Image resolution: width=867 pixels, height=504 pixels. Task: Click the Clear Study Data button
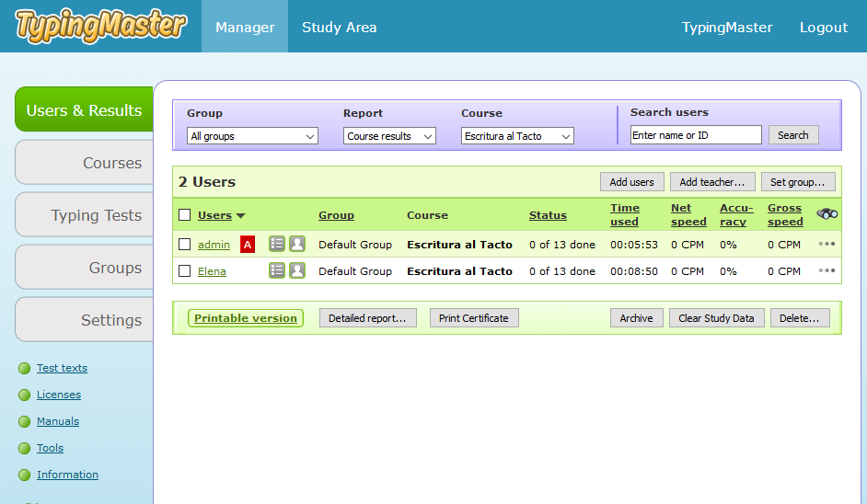pos(717,318)
